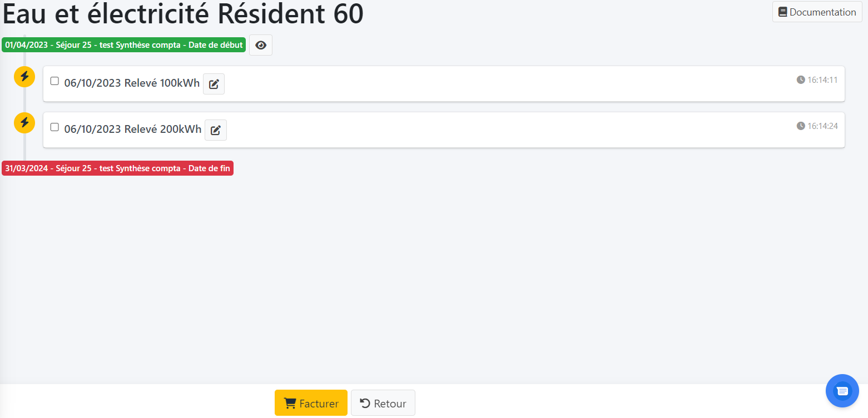Click the green start date badge
Screen dimensions: 868x418
123,45
